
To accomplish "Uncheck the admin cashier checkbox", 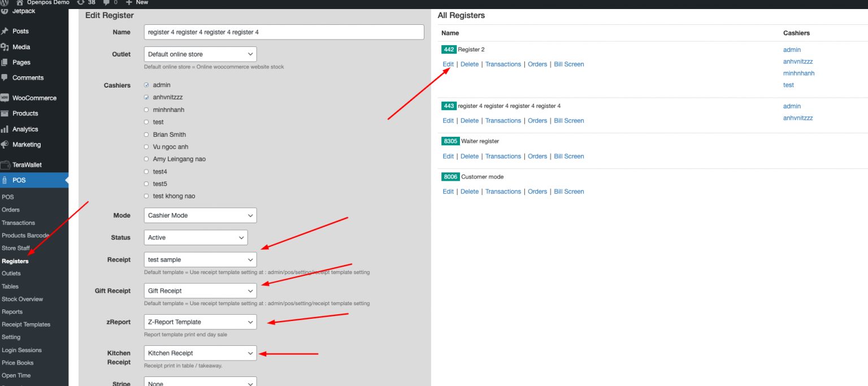I will [x=147, y=84].
